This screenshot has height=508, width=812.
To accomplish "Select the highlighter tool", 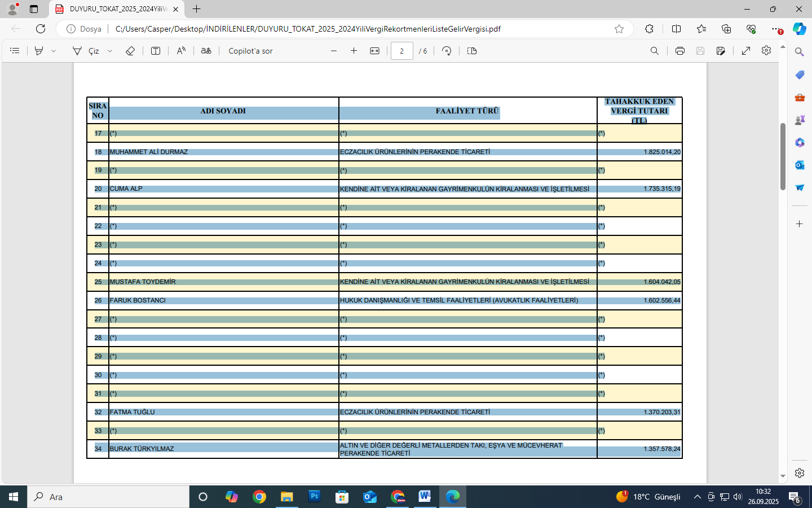I will pos(39,51).
